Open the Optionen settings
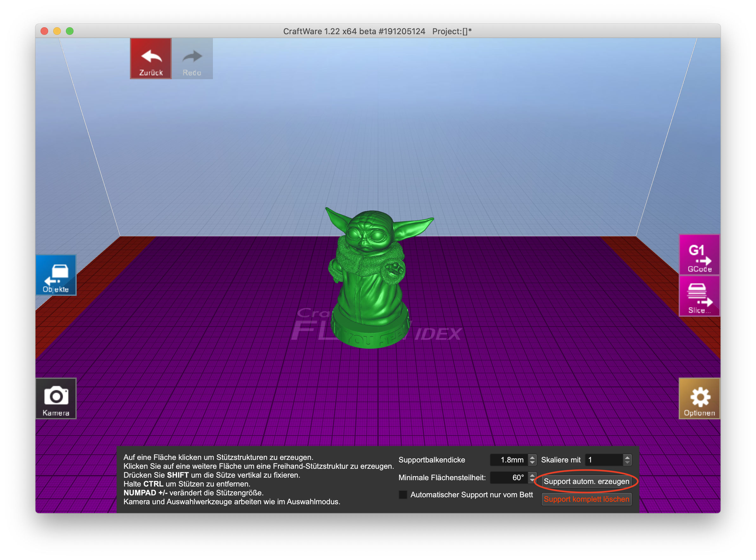This screenshot has width=756, height=560. point(699,398)
